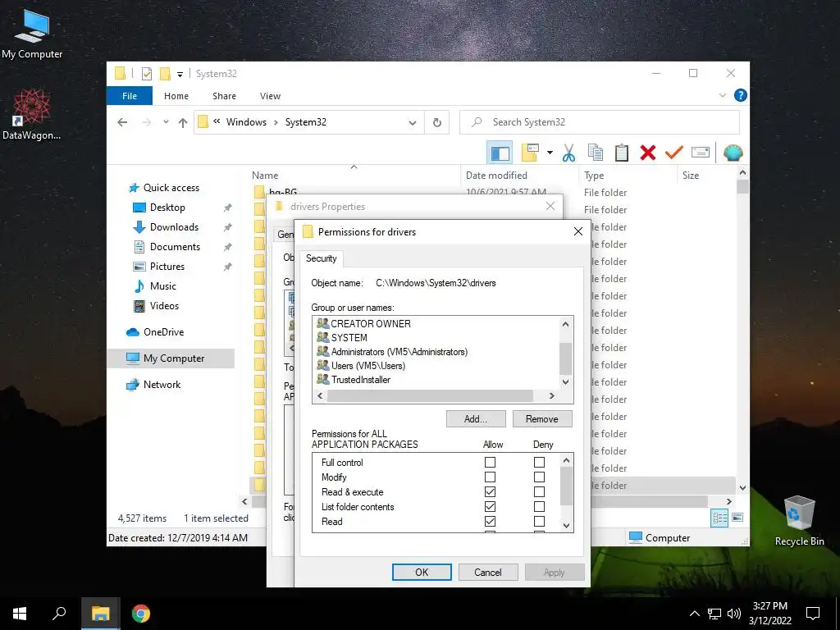
Task: Click the Refresh button beside address bar
Action: point(437,123)
